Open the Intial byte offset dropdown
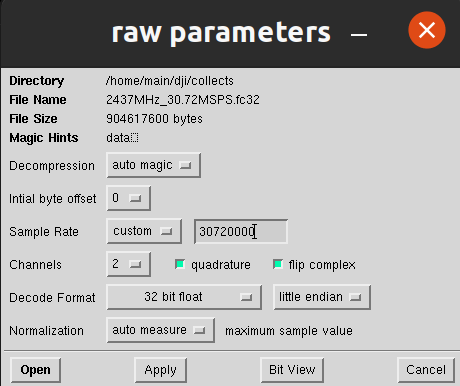 point(128,198)
